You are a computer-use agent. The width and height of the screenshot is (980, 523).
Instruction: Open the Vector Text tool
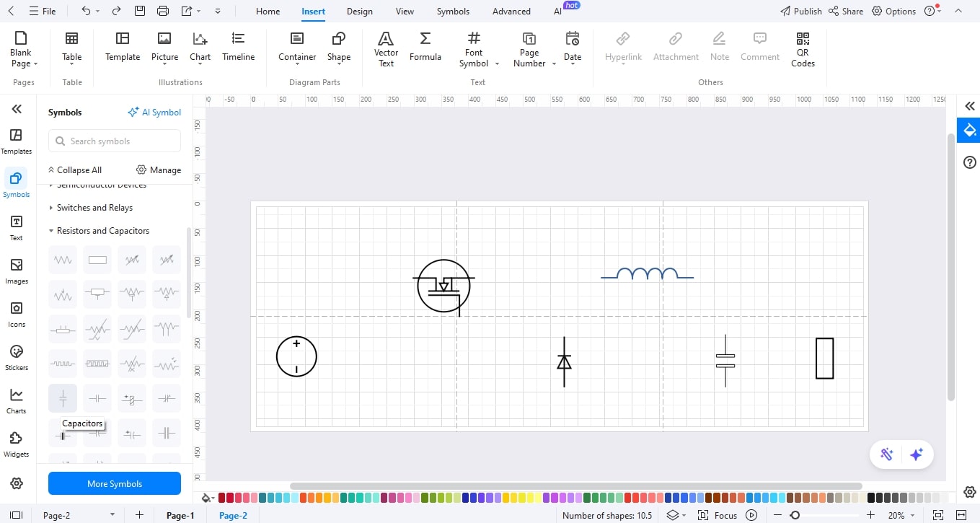coord(386,48)
